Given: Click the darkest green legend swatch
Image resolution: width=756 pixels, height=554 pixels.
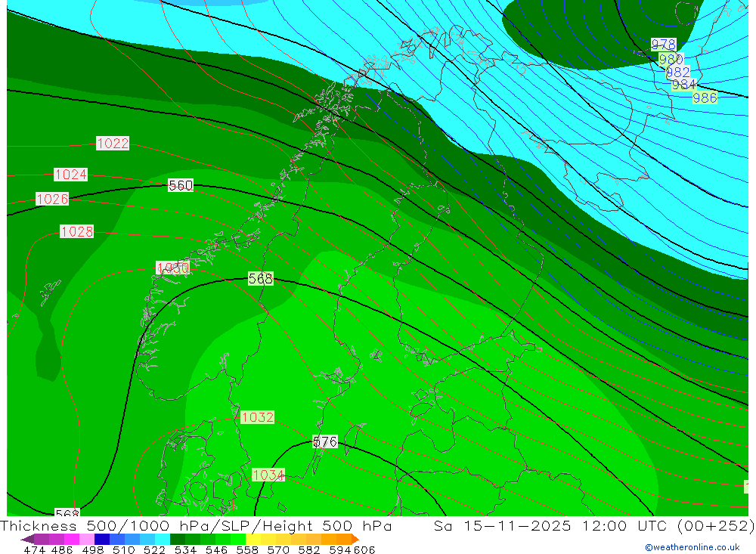Looking at the screenshot, I should click(178, 539).
